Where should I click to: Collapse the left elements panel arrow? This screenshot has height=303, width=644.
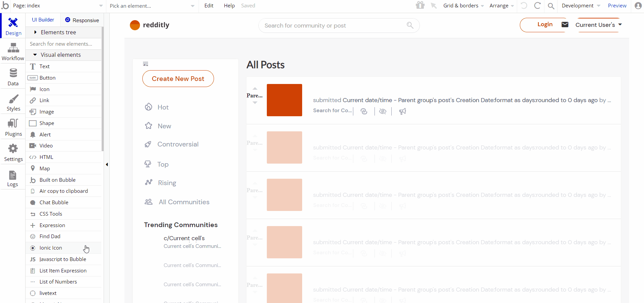tap(107, 164)
